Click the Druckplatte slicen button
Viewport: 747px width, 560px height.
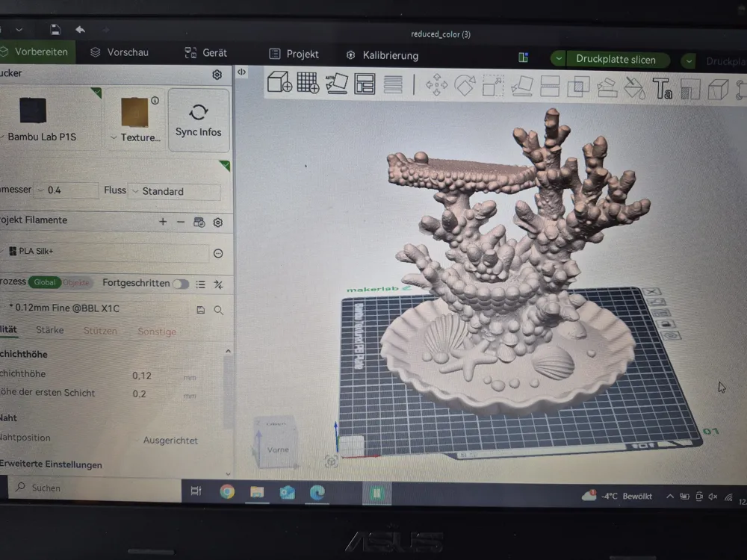pos(616,60)
